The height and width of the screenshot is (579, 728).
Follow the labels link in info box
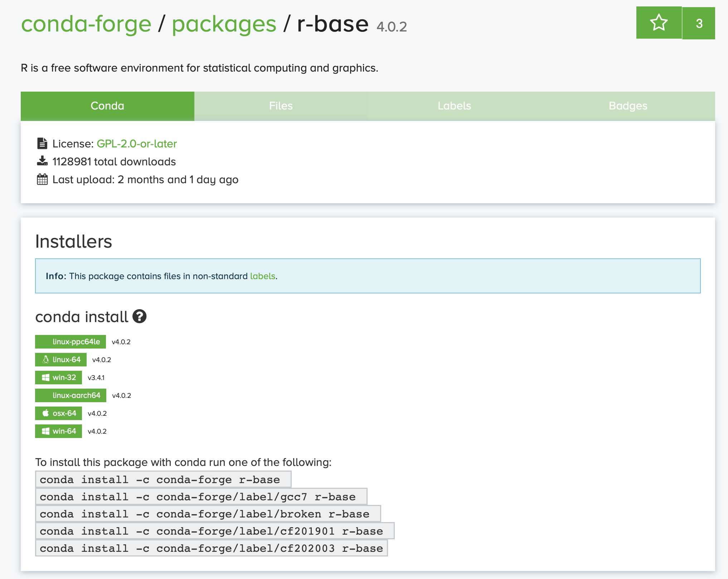tap(262, 276)
